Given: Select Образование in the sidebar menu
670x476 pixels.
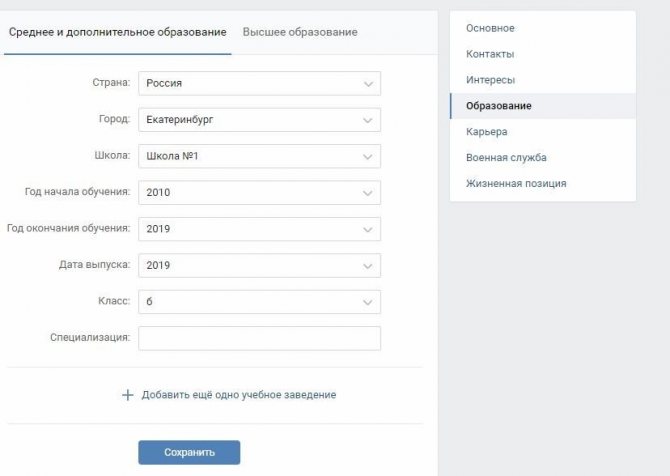Looking at the screenshot, I should click(543, 106).
